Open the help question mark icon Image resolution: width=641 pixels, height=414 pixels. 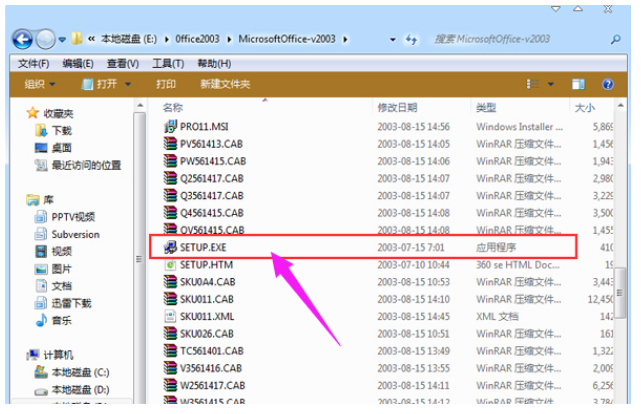coord(607,84)
